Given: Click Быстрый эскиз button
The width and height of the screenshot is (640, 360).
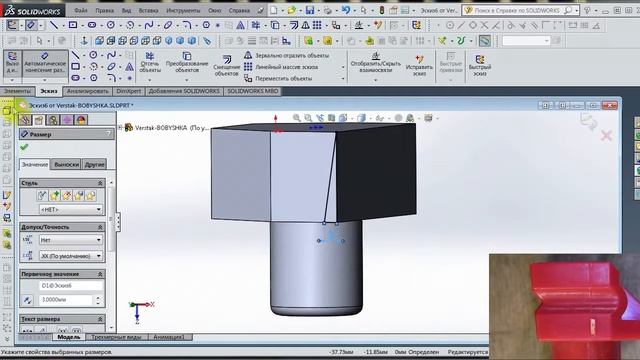Looking at the screenshot, I should tap(480, 66).
